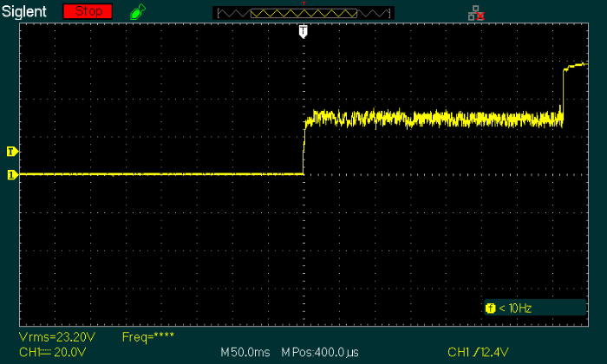The width and height of the screenshot is (607, 364).
Task: Click the red Stop status indicator
Action: 88,11
